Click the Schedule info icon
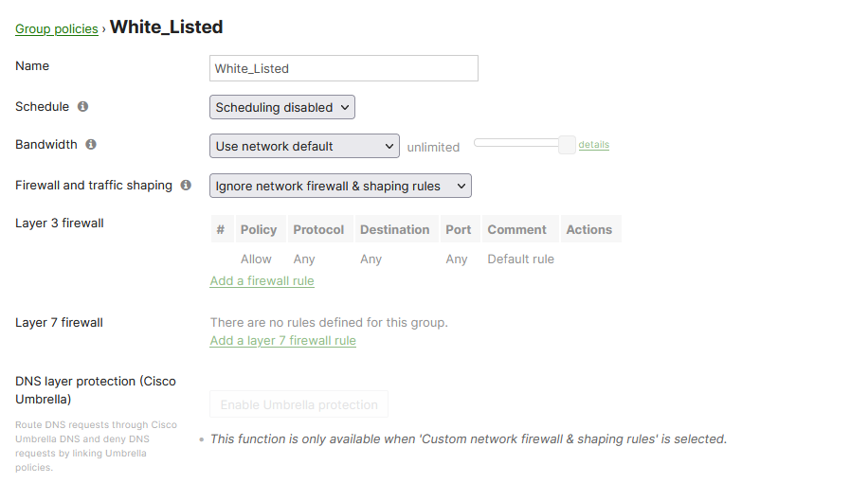 82,107
